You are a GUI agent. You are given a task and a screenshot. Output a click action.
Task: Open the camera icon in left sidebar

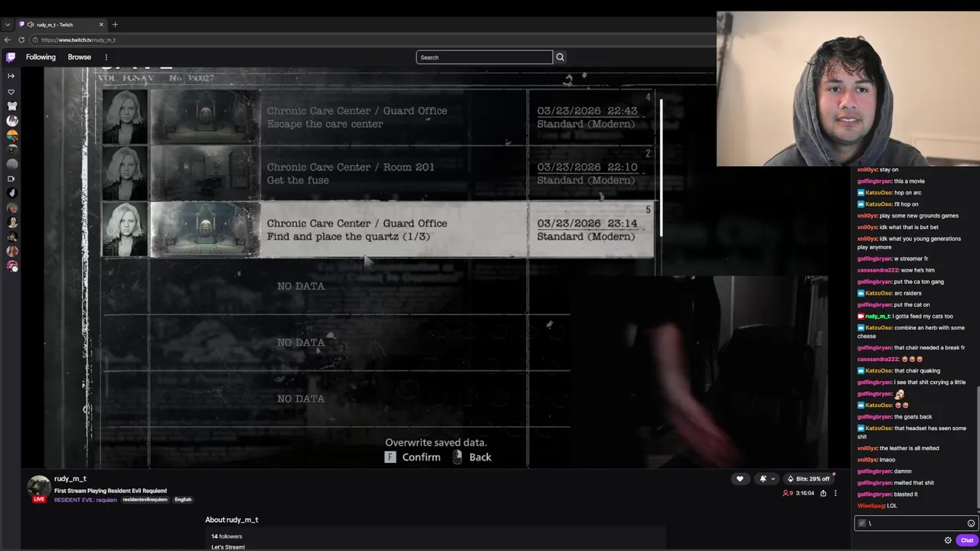click(x=11, y=179)
